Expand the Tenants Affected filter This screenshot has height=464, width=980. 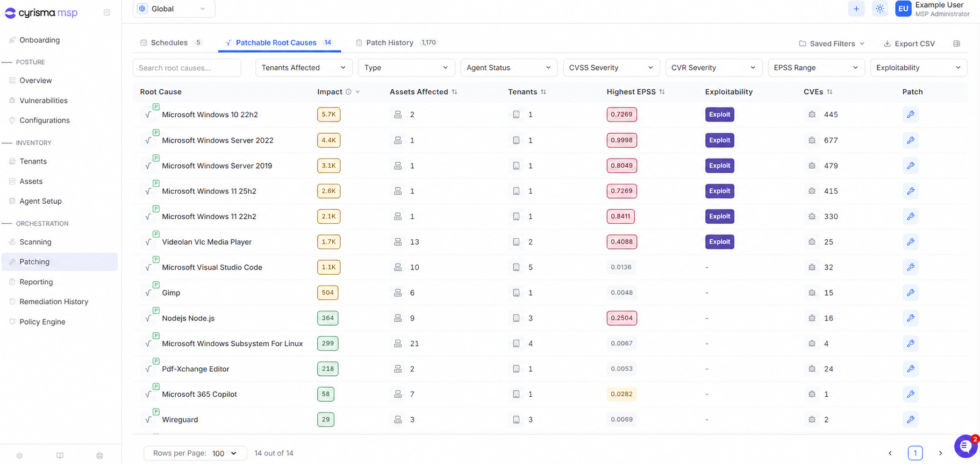coord(304,68)
